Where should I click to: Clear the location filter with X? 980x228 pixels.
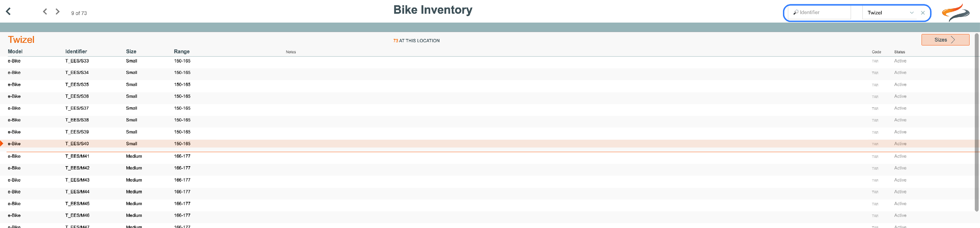923,12
